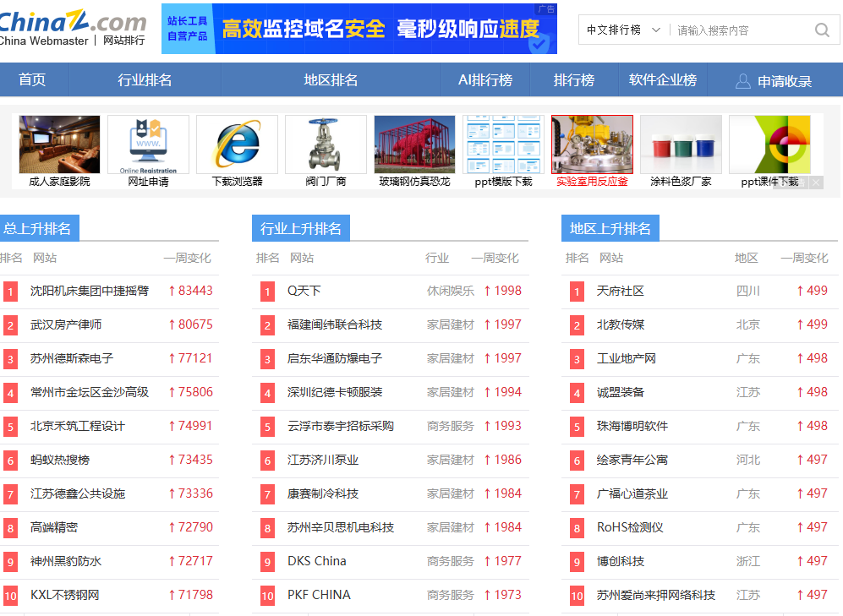
Task: Open 常州市金坛区金沙高级 link
Action: coord(90,392)
